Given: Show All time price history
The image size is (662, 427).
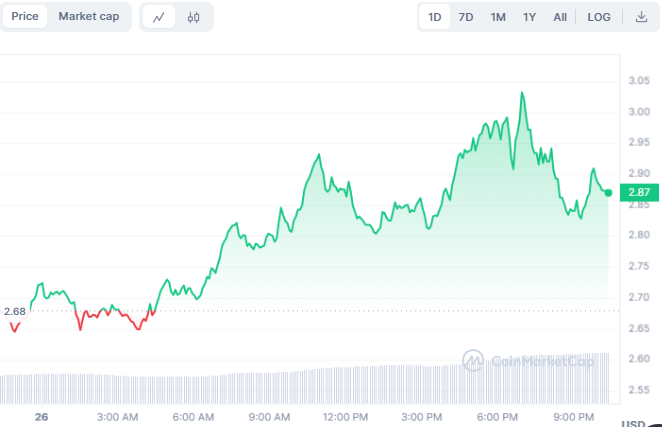Looking at the screenshot, I should pos(560,17).
